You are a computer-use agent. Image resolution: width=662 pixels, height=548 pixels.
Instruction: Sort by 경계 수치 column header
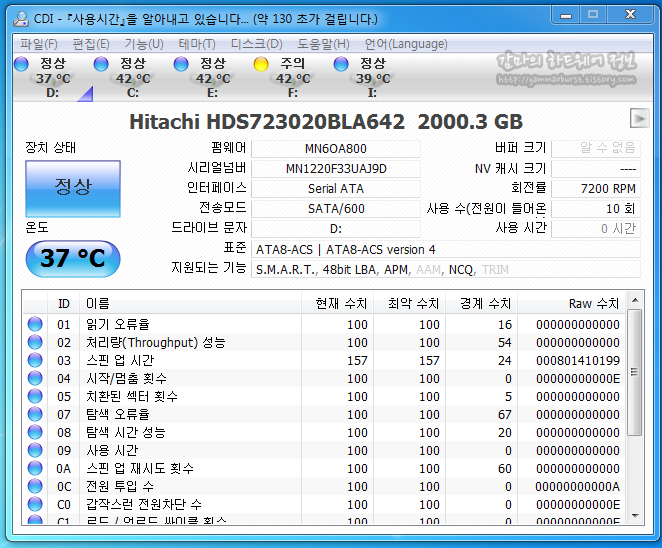[482, 304]
